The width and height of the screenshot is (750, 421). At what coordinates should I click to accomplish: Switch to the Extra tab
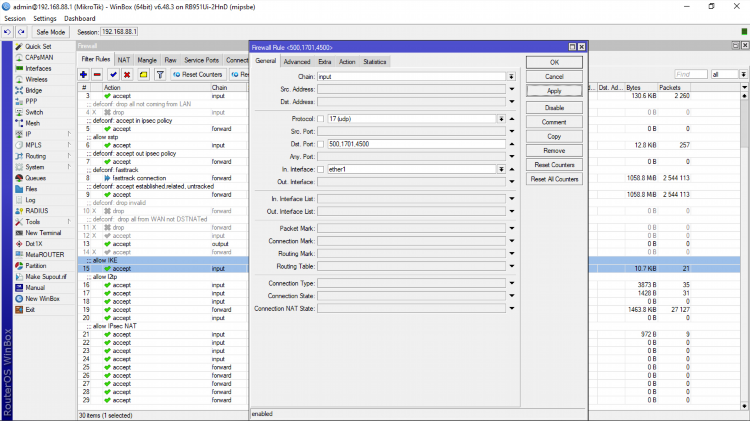(x=324, y=62)
